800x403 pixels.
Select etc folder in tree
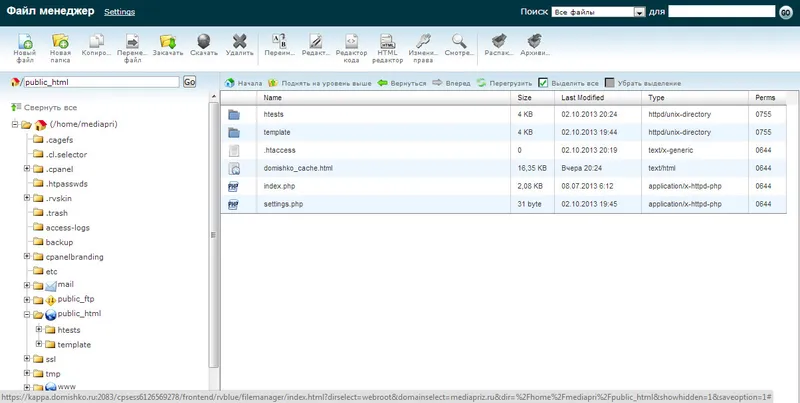pos(52,272)
